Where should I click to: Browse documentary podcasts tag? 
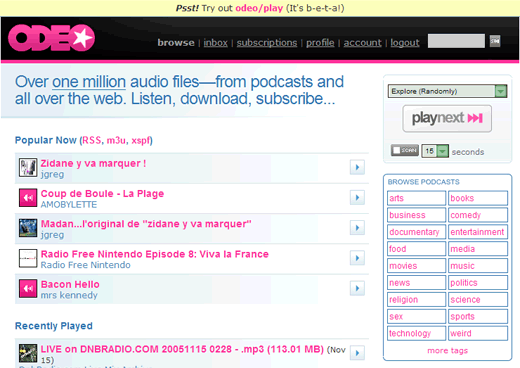click(x=416, y=232)
